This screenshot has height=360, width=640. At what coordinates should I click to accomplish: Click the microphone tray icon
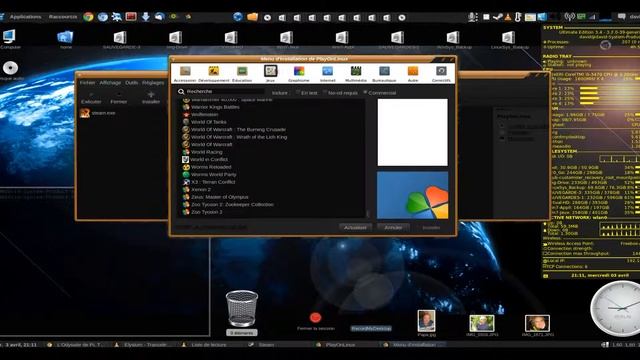click(473, 17)
